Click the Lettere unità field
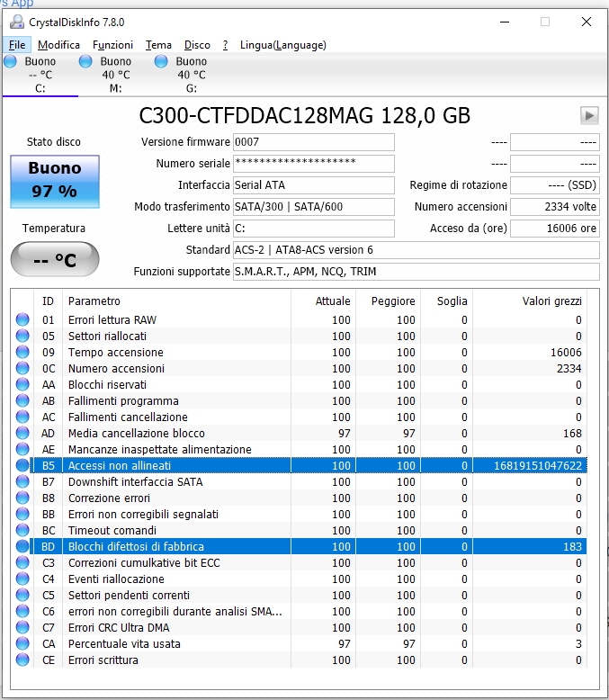The height and width of the screenshot is (700, 609). 313,229
